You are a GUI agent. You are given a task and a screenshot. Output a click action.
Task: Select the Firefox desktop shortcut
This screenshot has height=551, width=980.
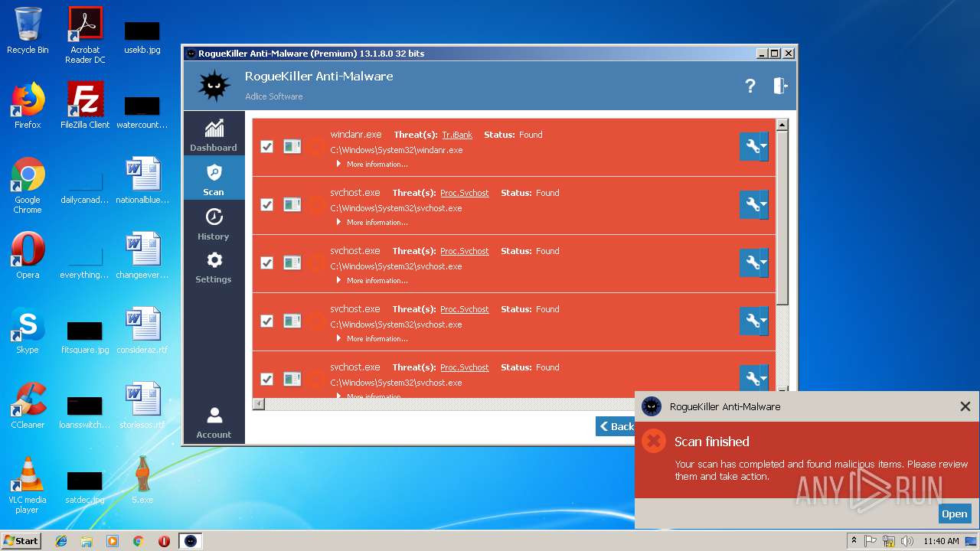point(28,106)
